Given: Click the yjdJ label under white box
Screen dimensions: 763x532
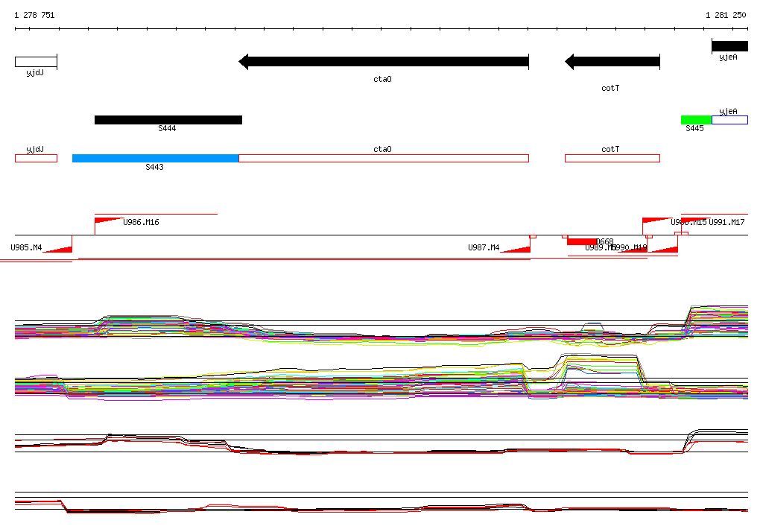Looking at the screenshot, I should point(35,73).
